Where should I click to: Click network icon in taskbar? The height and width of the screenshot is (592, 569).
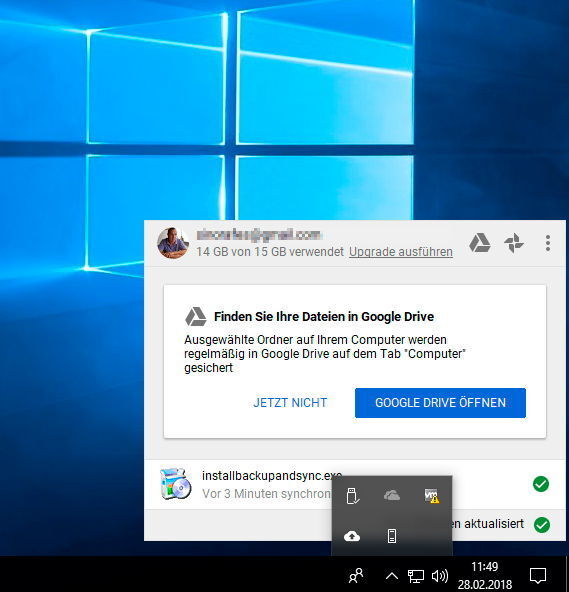pyautogui.click(x=416, y=576)
